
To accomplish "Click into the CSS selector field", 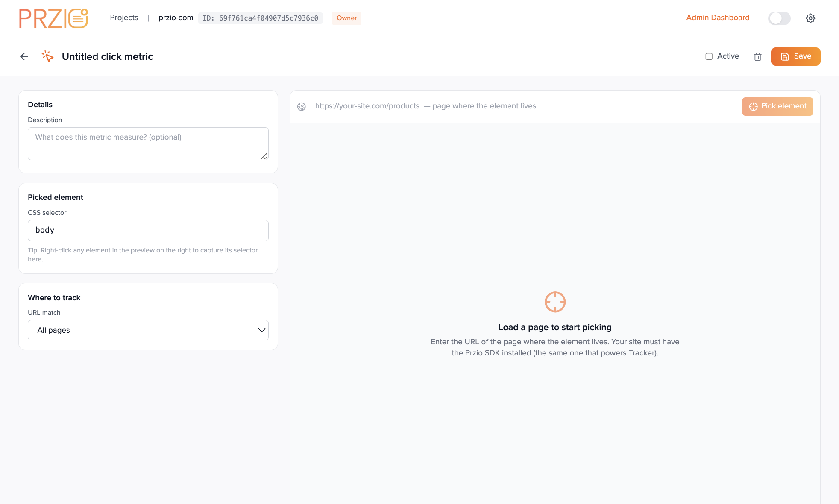I will coord(148,231).
